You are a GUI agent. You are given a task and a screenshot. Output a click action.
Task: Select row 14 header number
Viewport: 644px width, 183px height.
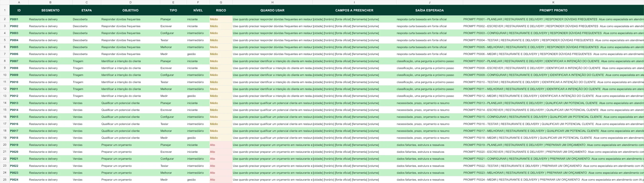point(5,103)
